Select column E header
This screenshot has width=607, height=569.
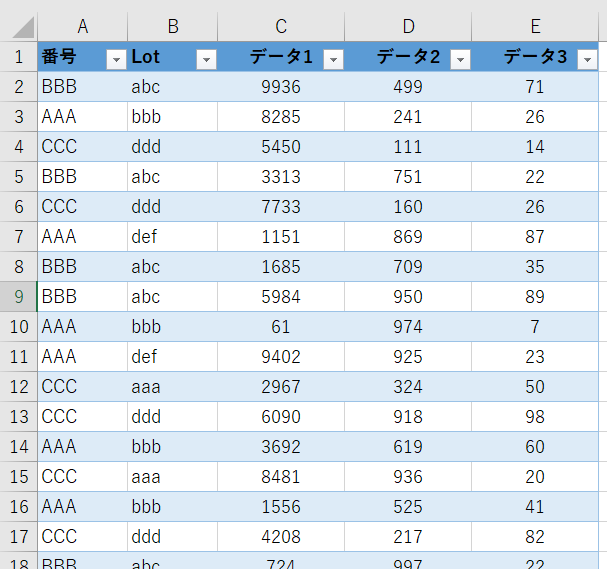click(535, 27)
